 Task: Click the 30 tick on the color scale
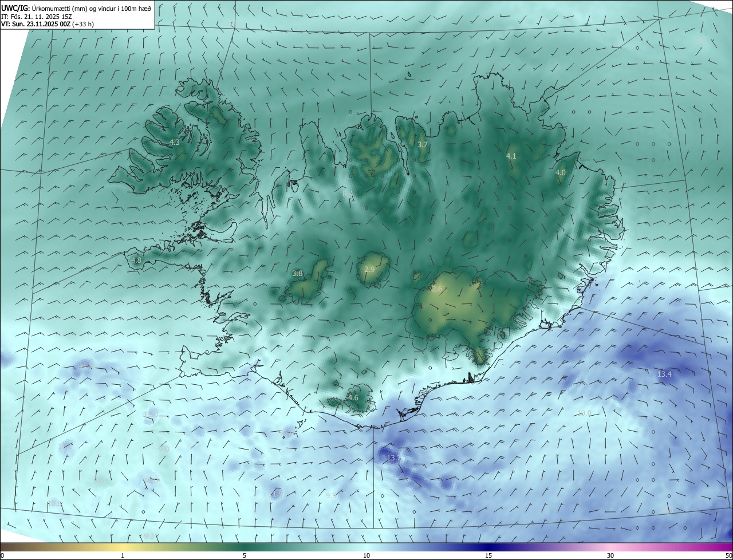point(610,555)
